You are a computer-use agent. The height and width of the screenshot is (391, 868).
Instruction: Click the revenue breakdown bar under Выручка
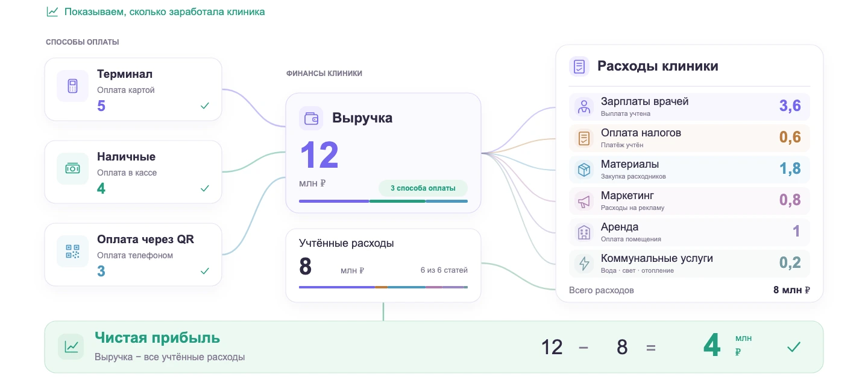point(383,201)
